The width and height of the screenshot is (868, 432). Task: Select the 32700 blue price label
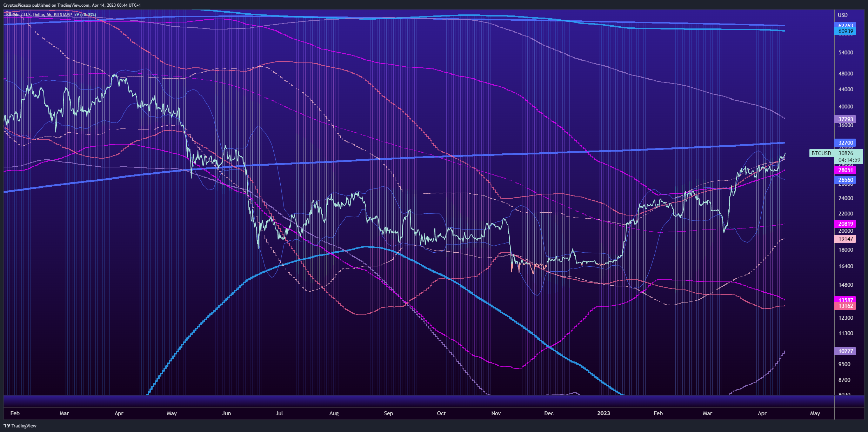[845, 143]
